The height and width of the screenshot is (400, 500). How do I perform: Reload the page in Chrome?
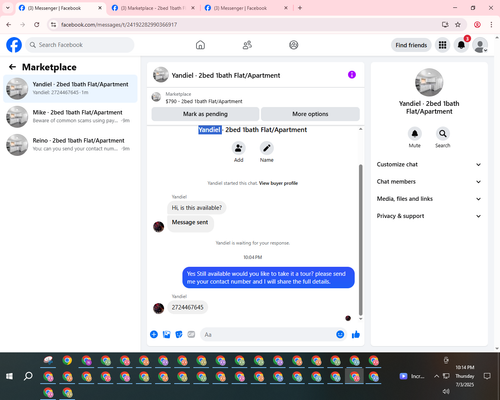[x=37, y=25]
